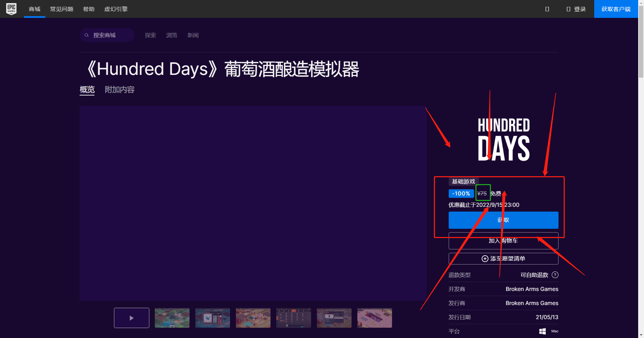Click the search magnifier icon
The height and width of the screenshot is (338, 644).
[87, 35]
